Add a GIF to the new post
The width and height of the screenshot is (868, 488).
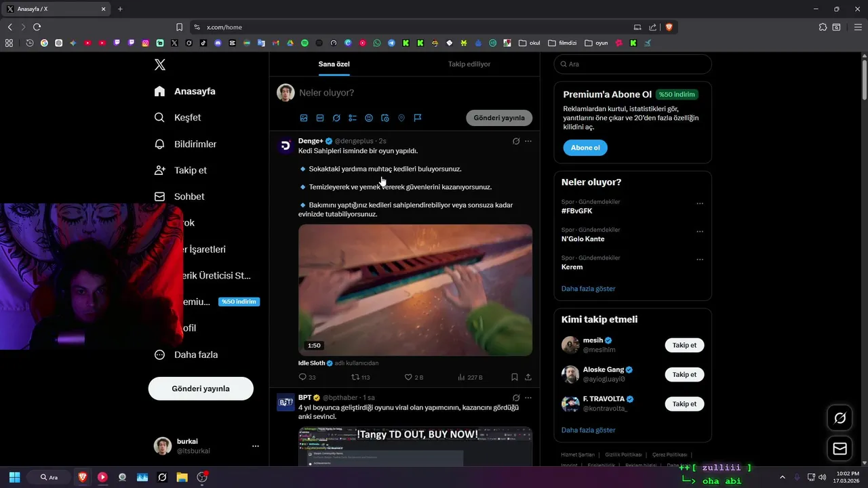[320, 118]
